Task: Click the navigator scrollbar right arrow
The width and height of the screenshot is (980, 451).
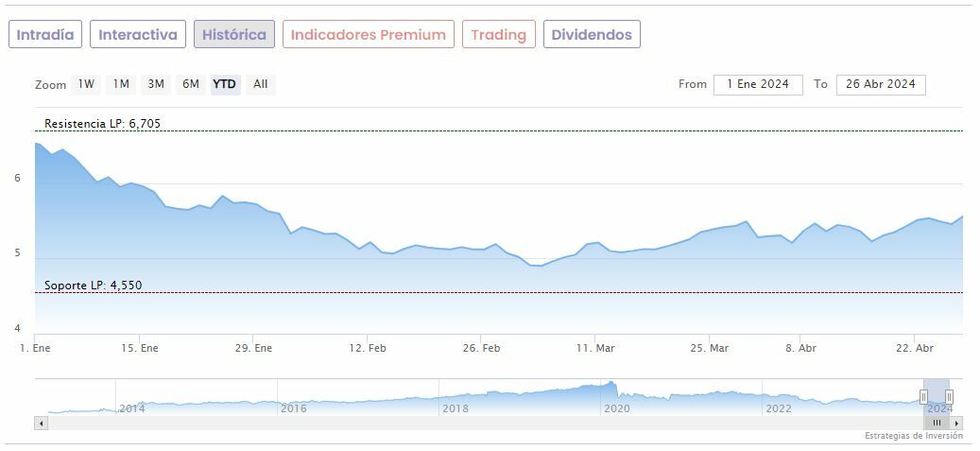Action: [956, 423]
